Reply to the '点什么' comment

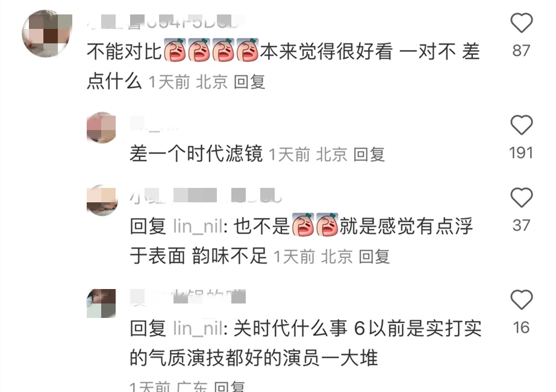click(x=249, y=82)
